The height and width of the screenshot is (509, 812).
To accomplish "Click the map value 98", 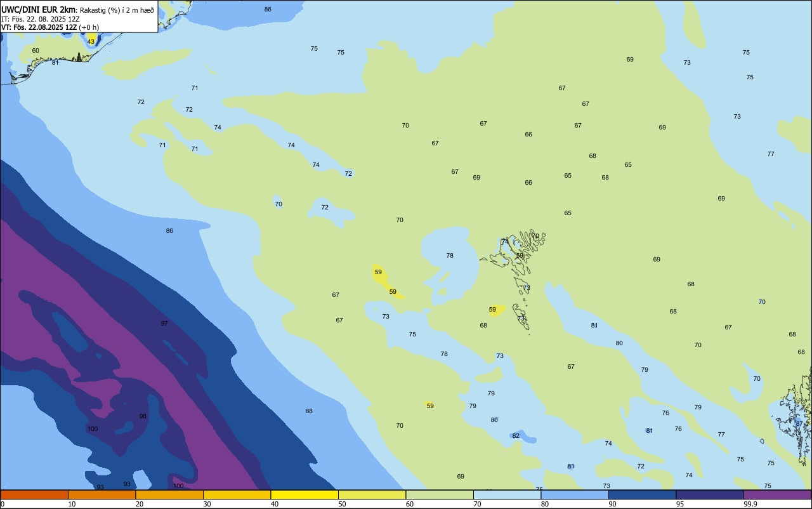I will (x=143, y=416).
